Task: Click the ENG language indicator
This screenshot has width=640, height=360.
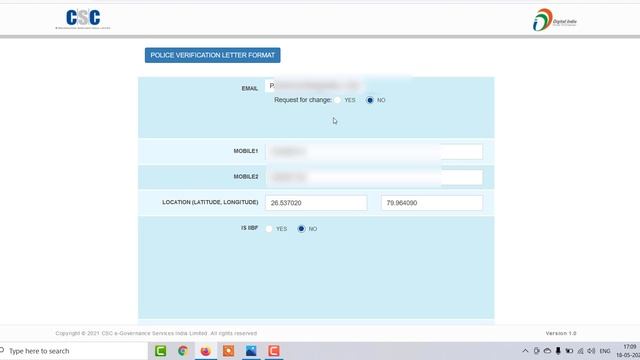Action: tap(605, 351)
